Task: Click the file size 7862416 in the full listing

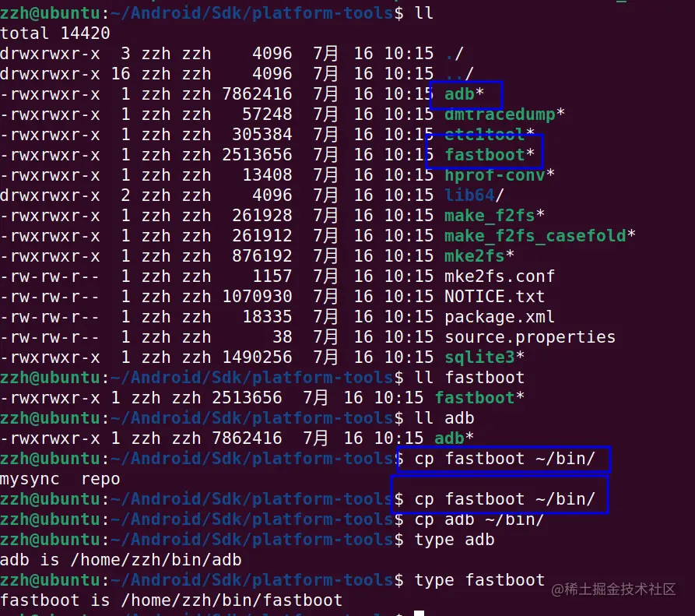Action: (257, 94)
